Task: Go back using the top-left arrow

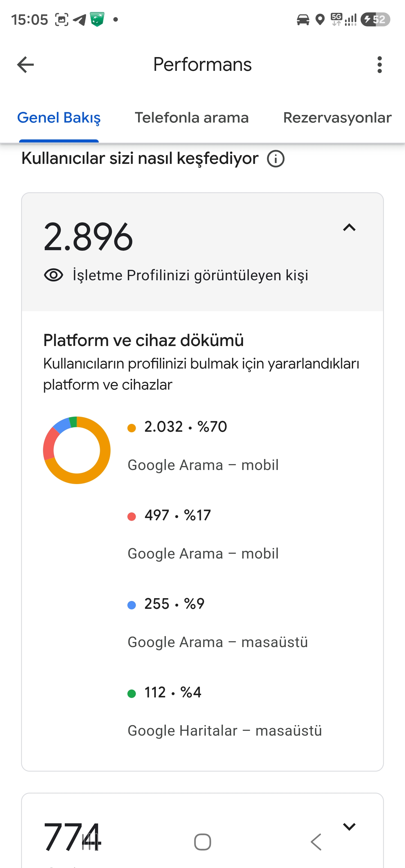Action: pos(25,64)
